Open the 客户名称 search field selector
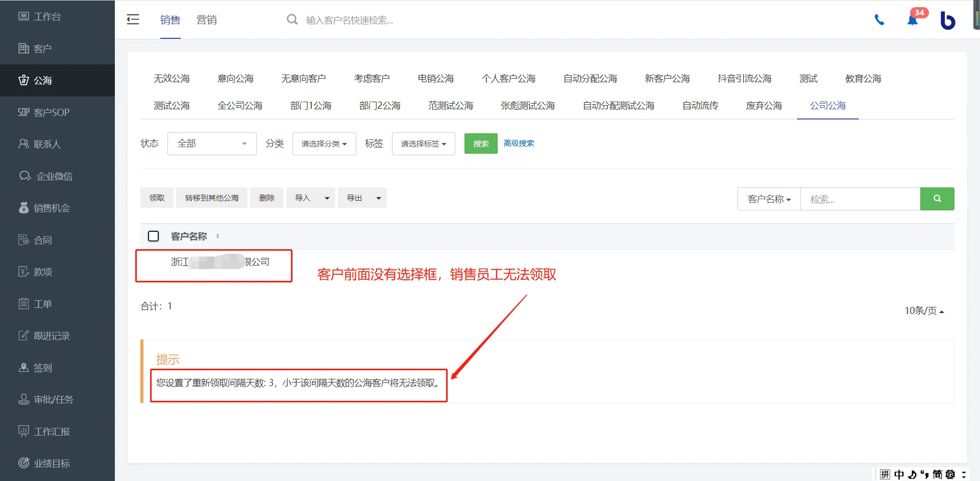This screenshot has width=980, height=481. point(769,199)
